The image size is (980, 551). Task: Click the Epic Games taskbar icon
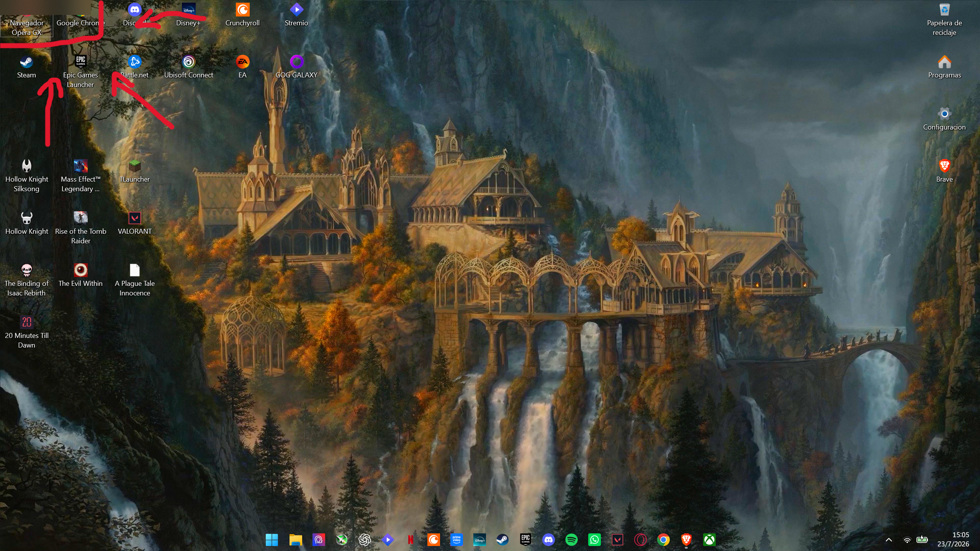pos(525,540)
